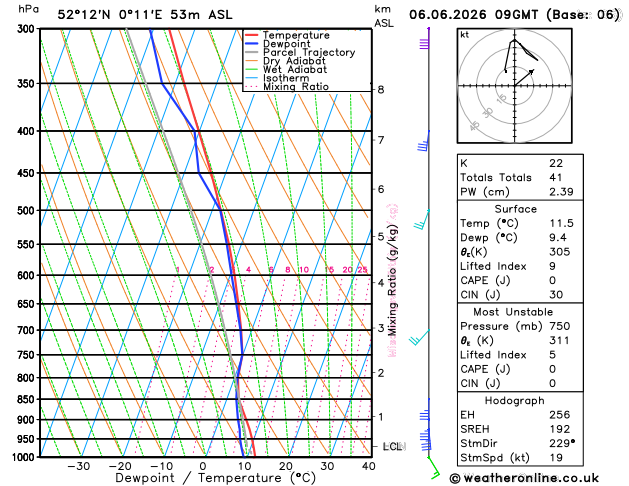Click the 300 hPa pressure axis label
629x486 pixels.
click(x=28, y=29)
